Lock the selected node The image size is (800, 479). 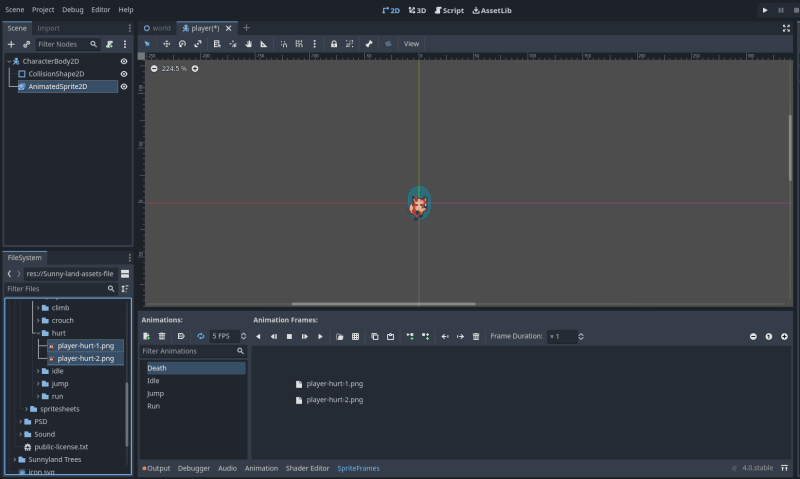[x=334, y=44]
